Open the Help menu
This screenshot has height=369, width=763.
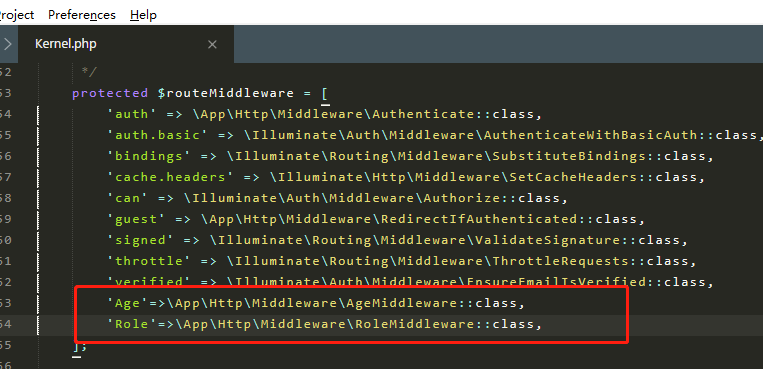click(143, 15)
